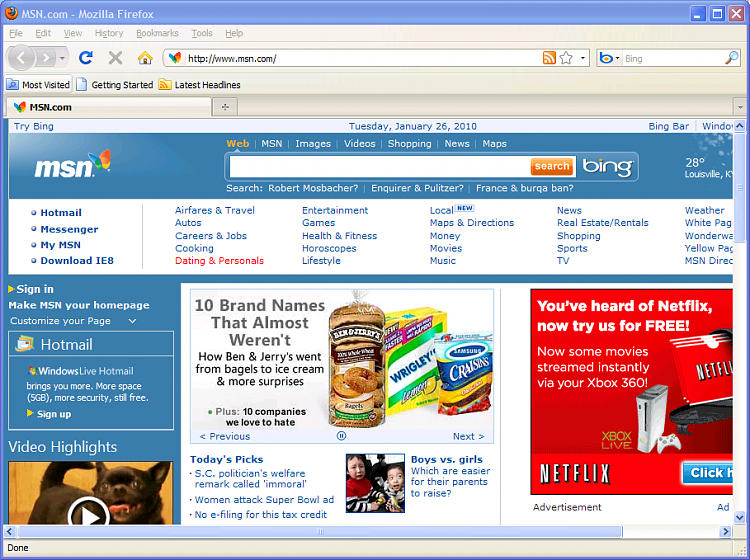The height and width of the screenshot is (560, 750).
Task: Bookmark this page with the star icon
Action: point(566,58)
